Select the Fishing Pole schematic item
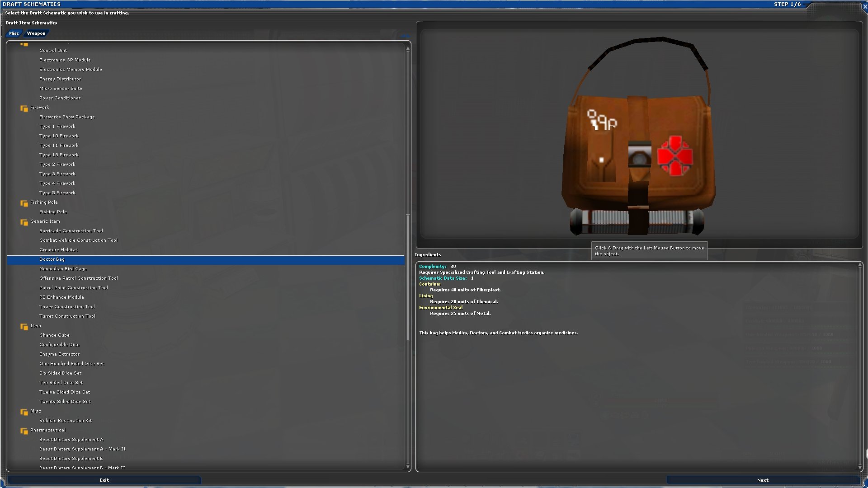The width and height of the screenshot is (868, 488). [x=53, y=212]
